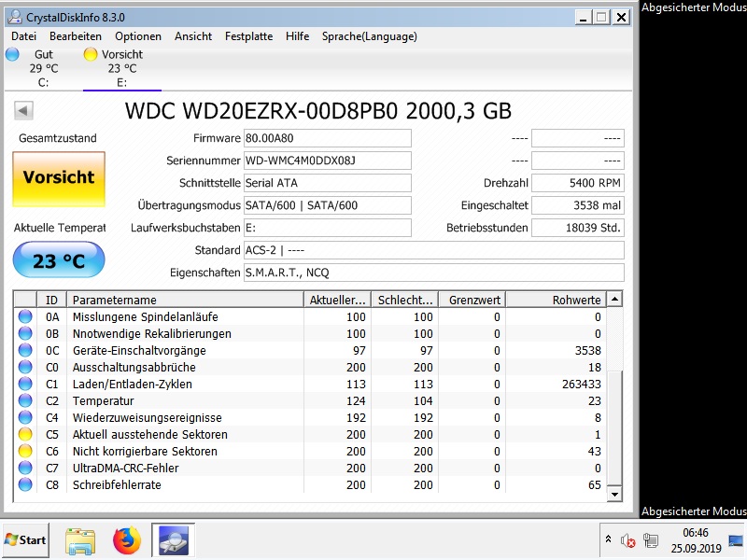Click status orb for Misslungene Spindelanläufe row

tap(25, 316)
